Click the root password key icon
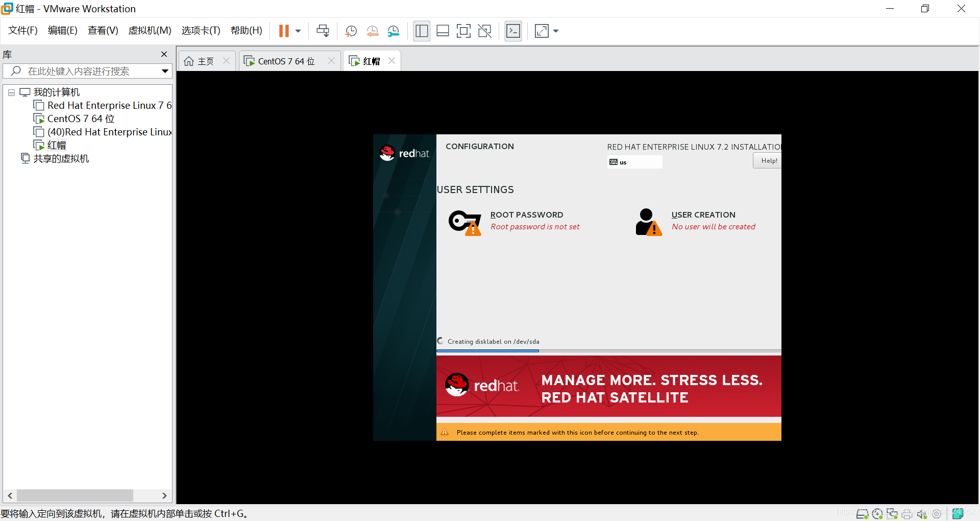Viewport: 980px width, 521px height. pos(465,222)
